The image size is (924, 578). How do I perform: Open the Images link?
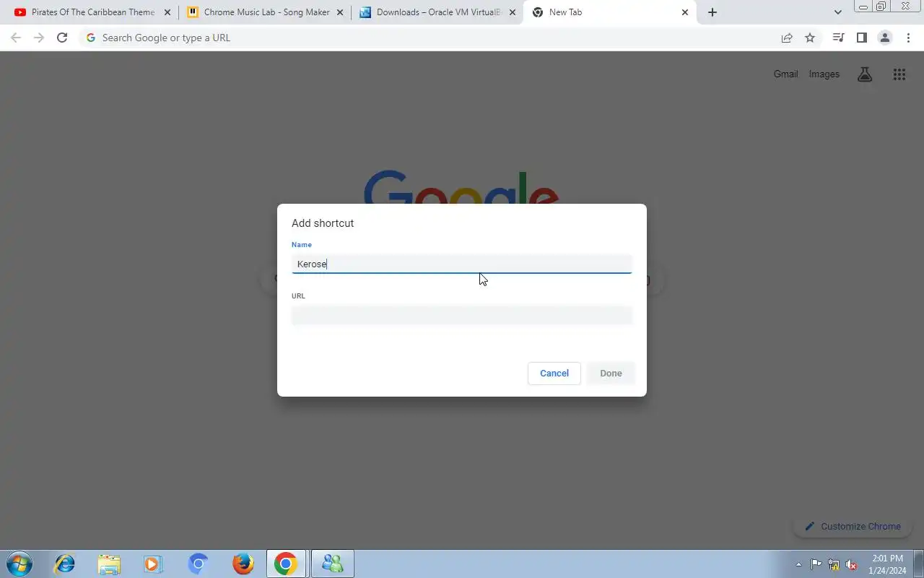(x=824, y=74)
